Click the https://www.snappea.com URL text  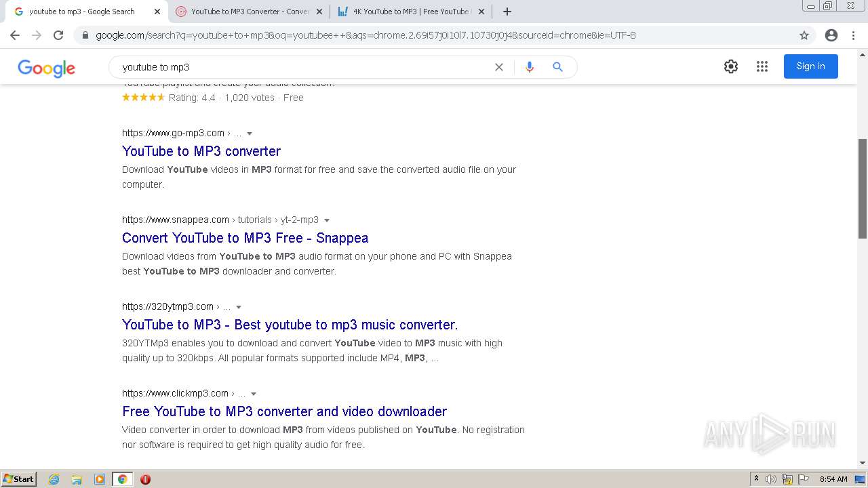(176, 220)
